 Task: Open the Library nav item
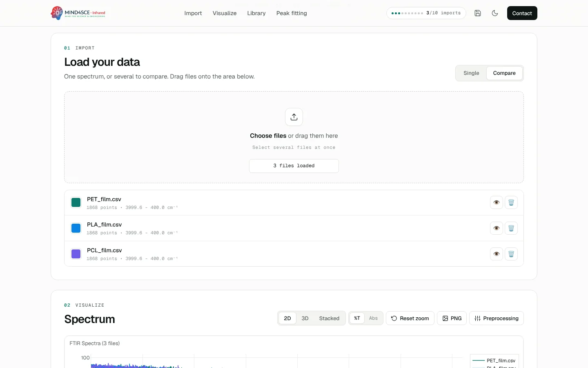pyautogui.click(x=256, y=13)
